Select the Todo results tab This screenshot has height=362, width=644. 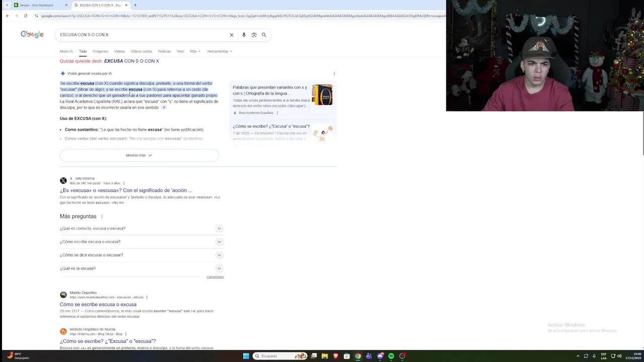tap(83, 51)
